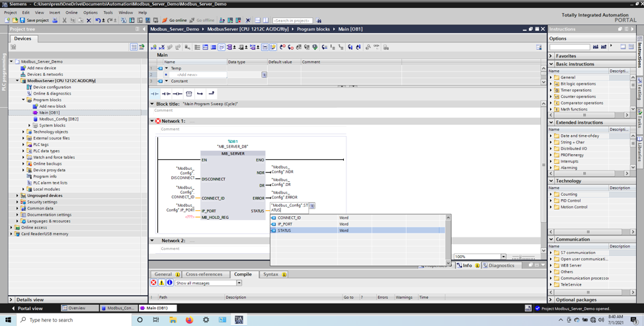Click Save project button
The width and height of the screenshot is (644, 326).
[34, 20]
